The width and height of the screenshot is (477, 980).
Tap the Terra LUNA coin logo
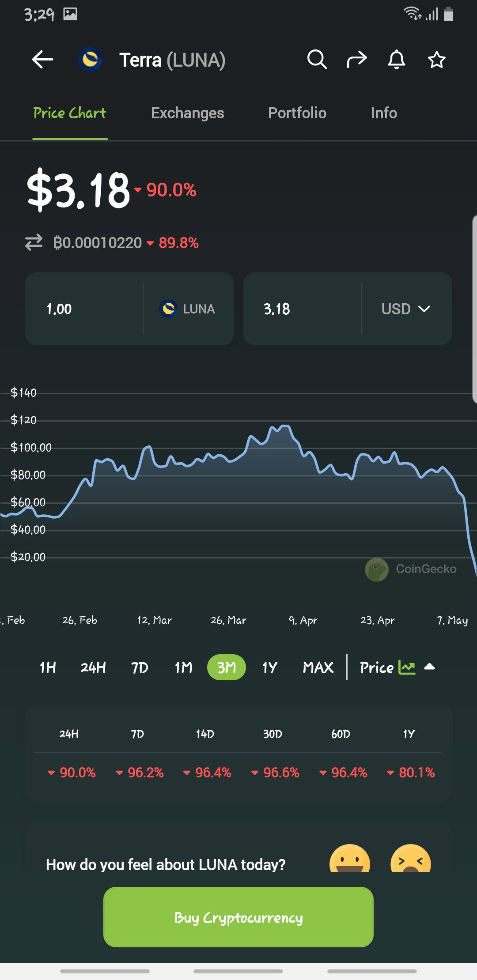pos(90,60)
